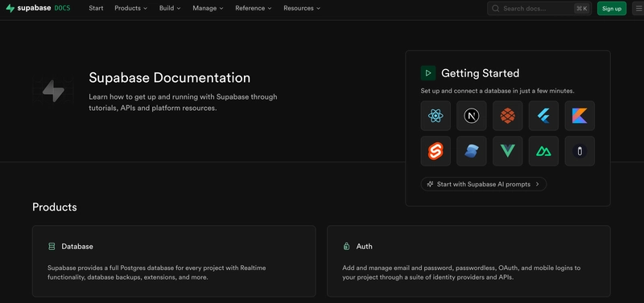Click the Products section heading
Screen dimensions: 644x303
[55, 207]
